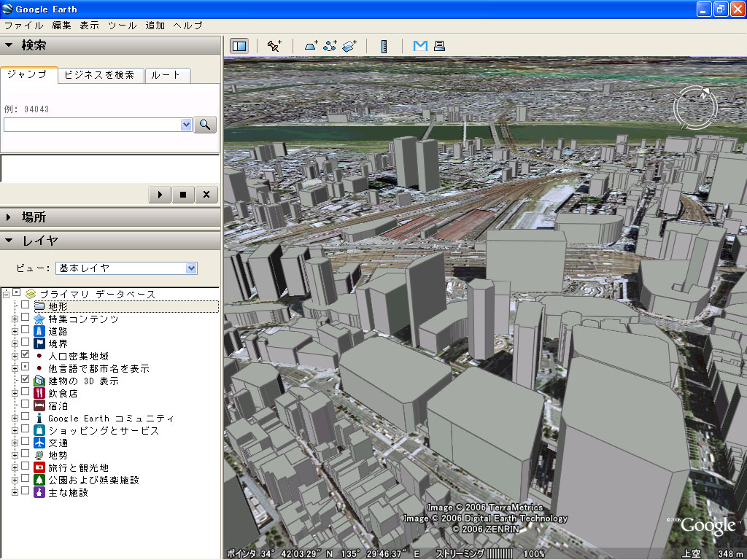Viewport: 747px width, 560px height.
Task: Toggle the sidebar visibility icon
Action: (241, 45)
